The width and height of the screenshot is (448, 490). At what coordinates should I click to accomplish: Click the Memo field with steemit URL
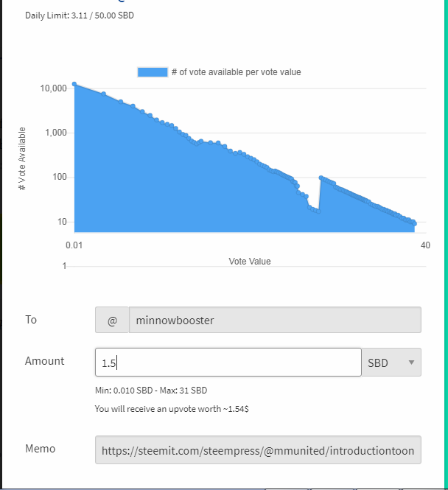(x=258, y=450)
